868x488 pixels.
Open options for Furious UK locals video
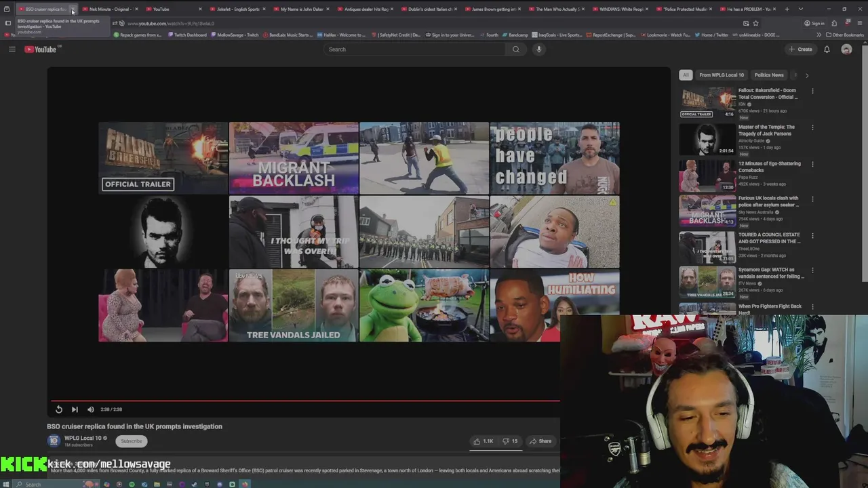coord(812,199)
